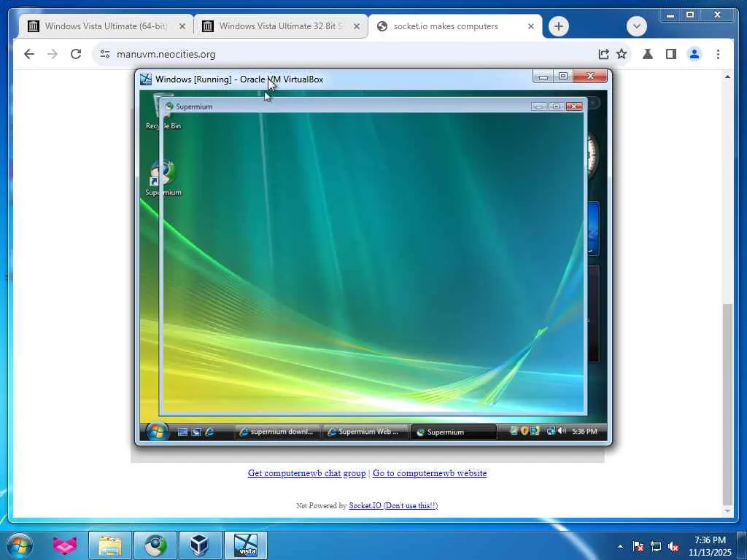Viewport: 747px width, 560px height.
Task: Click the Supermium desktop shortcut in VM
Action: pyautogui.click(x=163, y=178)
